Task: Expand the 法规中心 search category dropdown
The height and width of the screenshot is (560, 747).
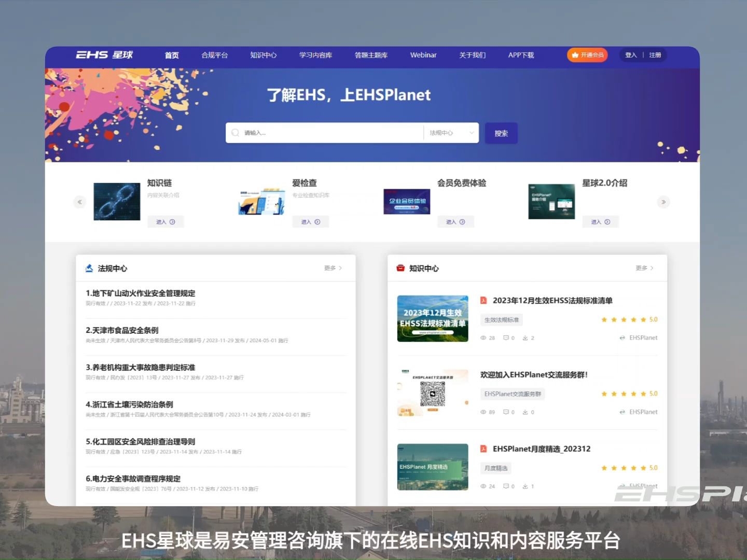Action: tap(451, 133)
